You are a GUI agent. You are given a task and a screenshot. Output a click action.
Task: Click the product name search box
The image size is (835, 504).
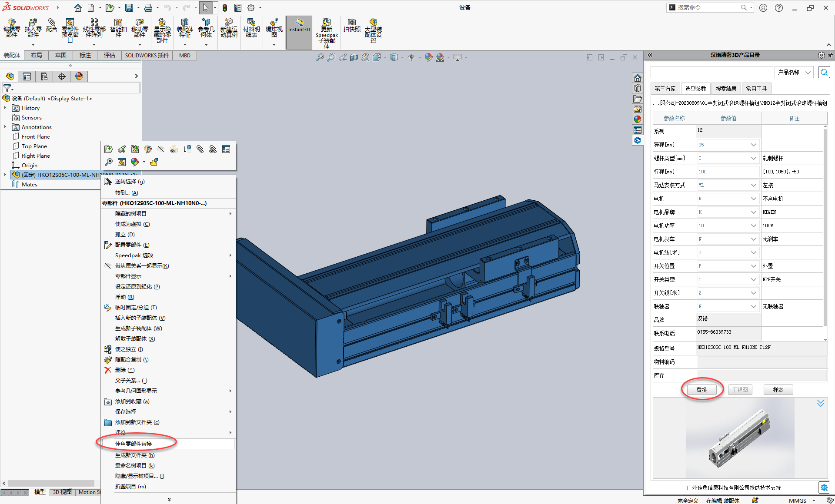(711, 73)
